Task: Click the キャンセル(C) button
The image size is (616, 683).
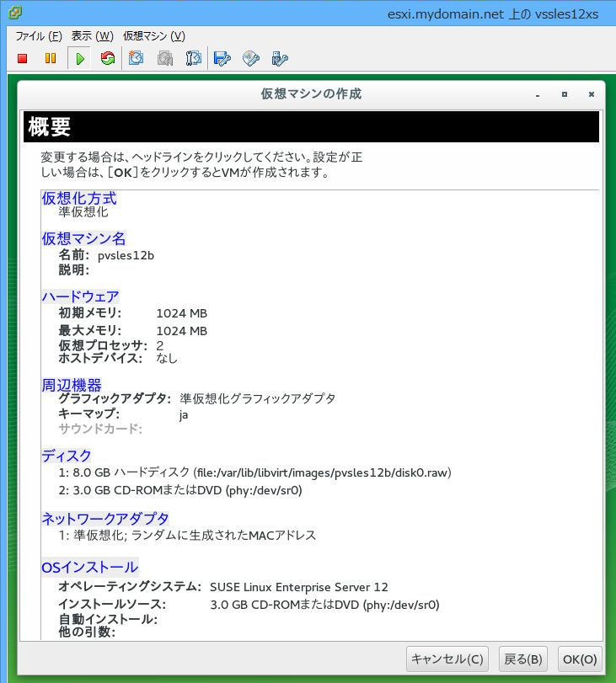Action: pyautogui.click(x=447, y=659)
